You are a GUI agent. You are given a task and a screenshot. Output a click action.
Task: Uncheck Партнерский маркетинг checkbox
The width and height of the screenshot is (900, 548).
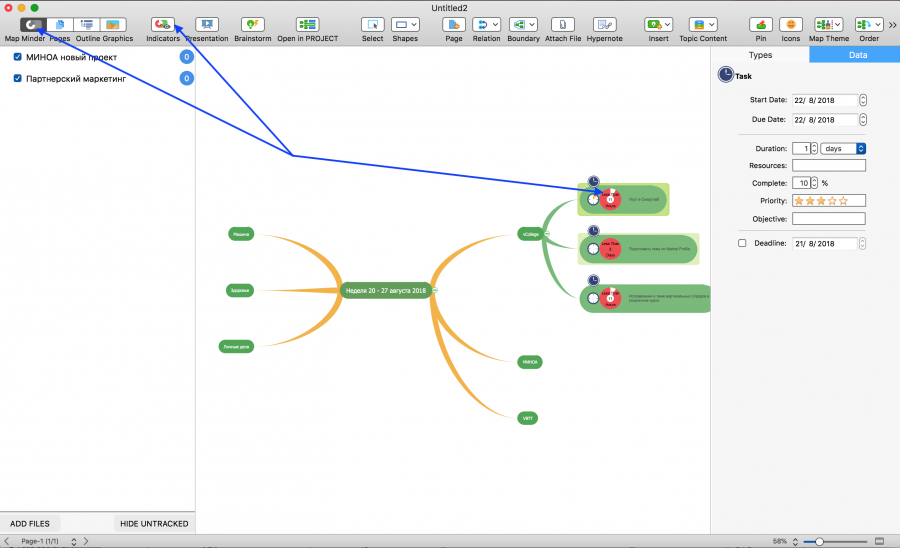(18, 78)
